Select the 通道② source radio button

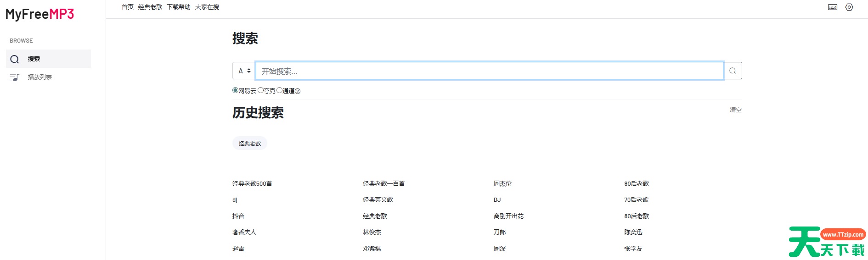pyautogui.click(x=279, y=90)
